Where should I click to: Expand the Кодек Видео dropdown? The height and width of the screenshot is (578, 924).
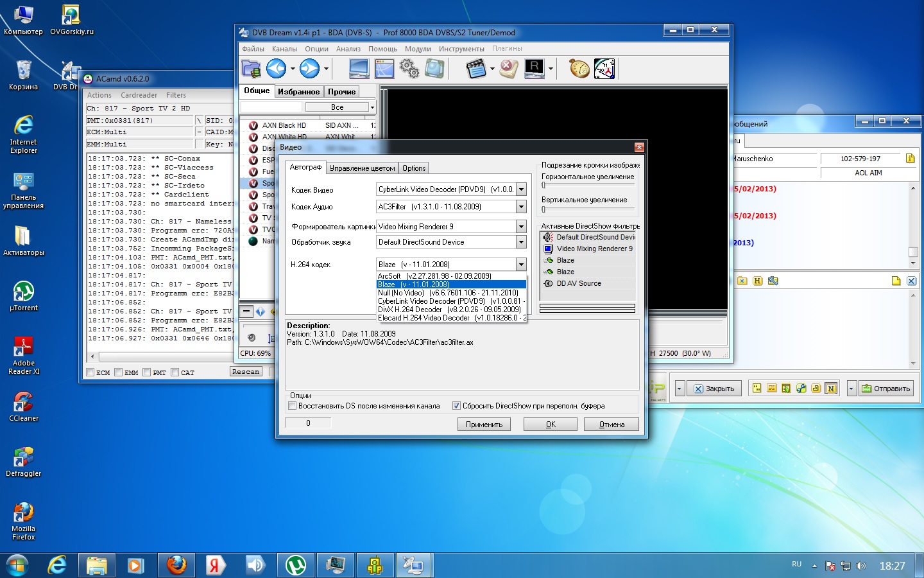[521, 189]
